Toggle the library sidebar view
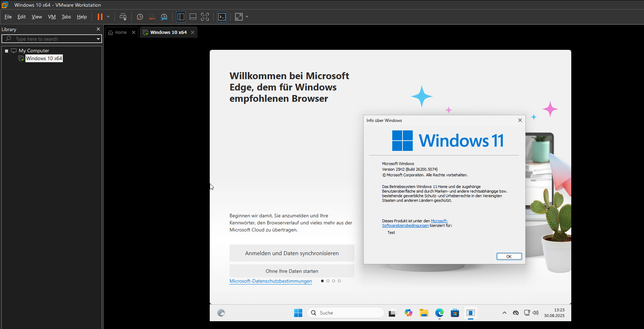 coord(181,17)
